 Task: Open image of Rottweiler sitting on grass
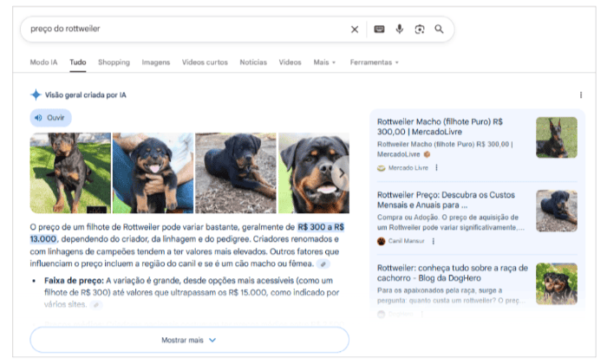pos(70,173)
